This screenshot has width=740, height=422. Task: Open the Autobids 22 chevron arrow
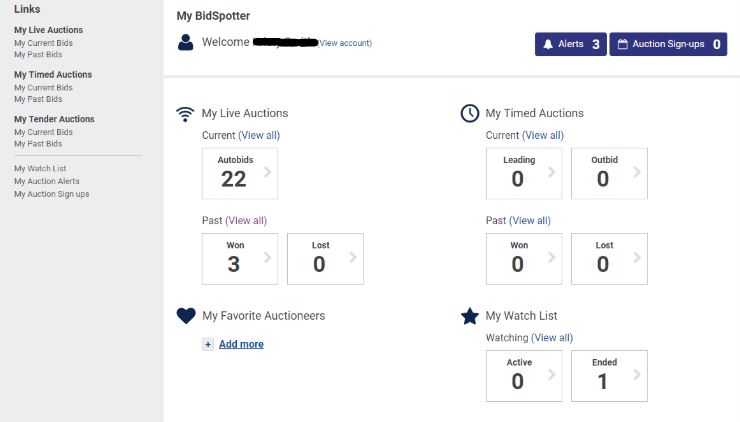(x=268, y=172)
